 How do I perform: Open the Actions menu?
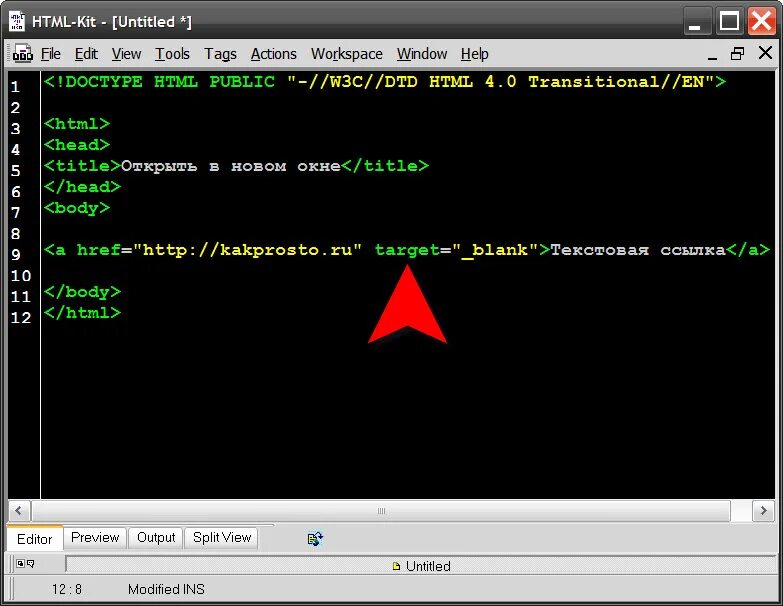tap(274, 53)
